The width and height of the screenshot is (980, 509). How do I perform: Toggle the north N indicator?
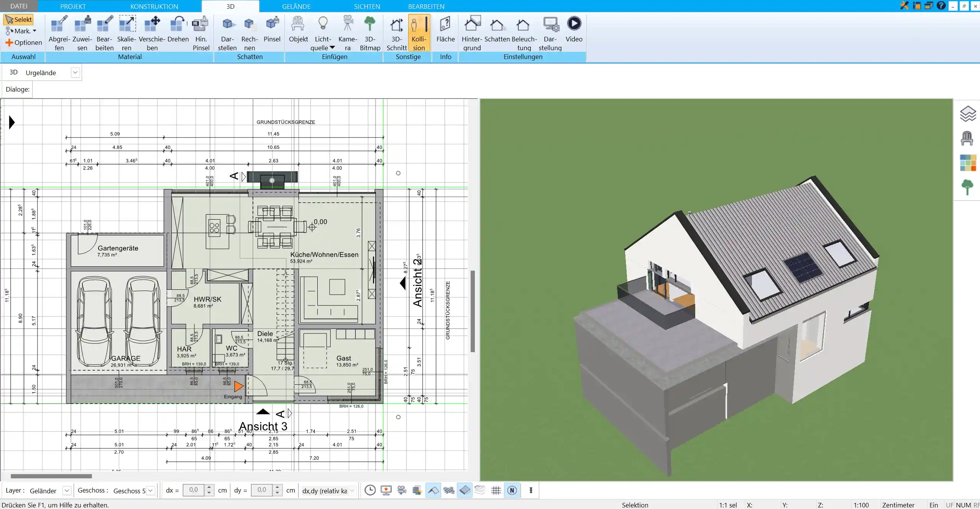[x=512, y=490]
